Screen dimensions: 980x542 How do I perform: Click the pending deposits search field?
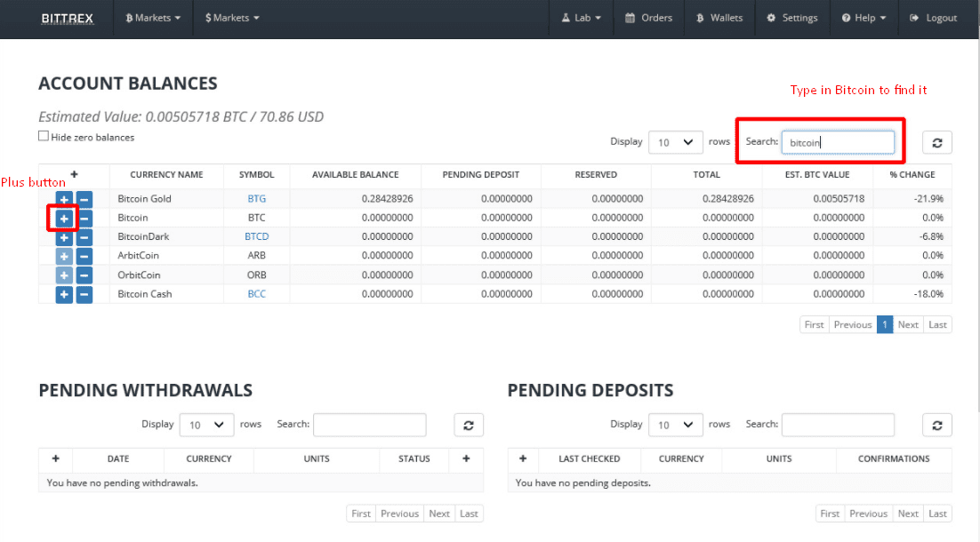838,425
